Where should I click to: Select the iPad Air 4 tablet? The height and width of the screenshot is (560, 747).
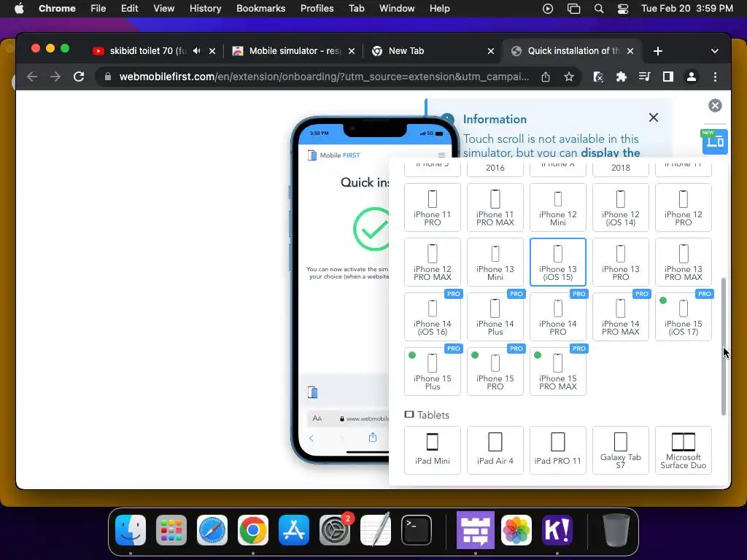pos(495,451)
